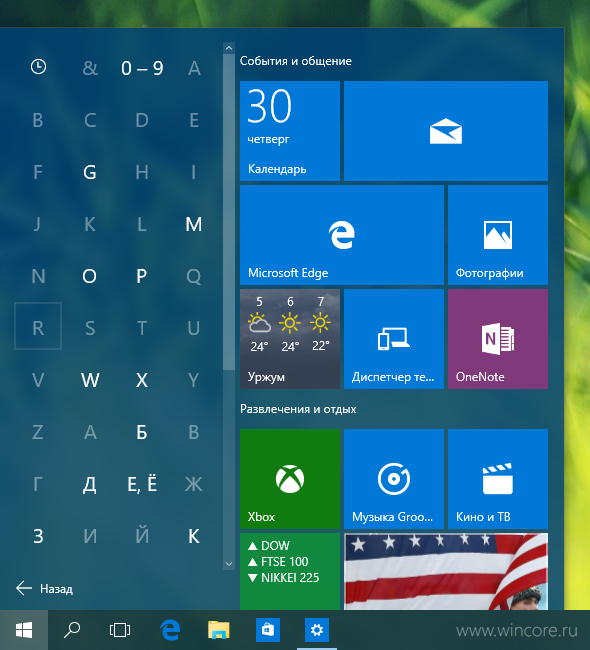Open the Фотографии photos tile

click(498, 235)
